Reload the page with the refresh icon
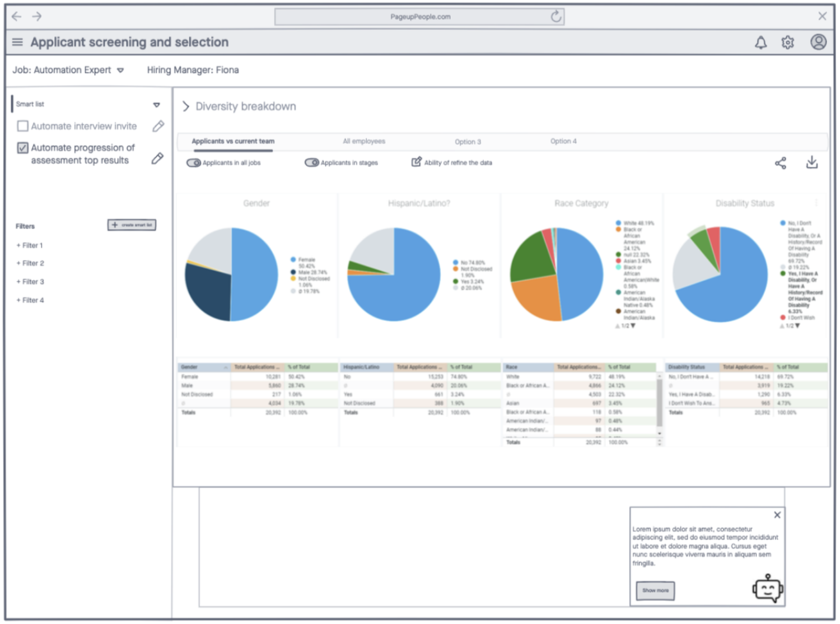Screen dimensions: 840x624 [x=556, y=16]
